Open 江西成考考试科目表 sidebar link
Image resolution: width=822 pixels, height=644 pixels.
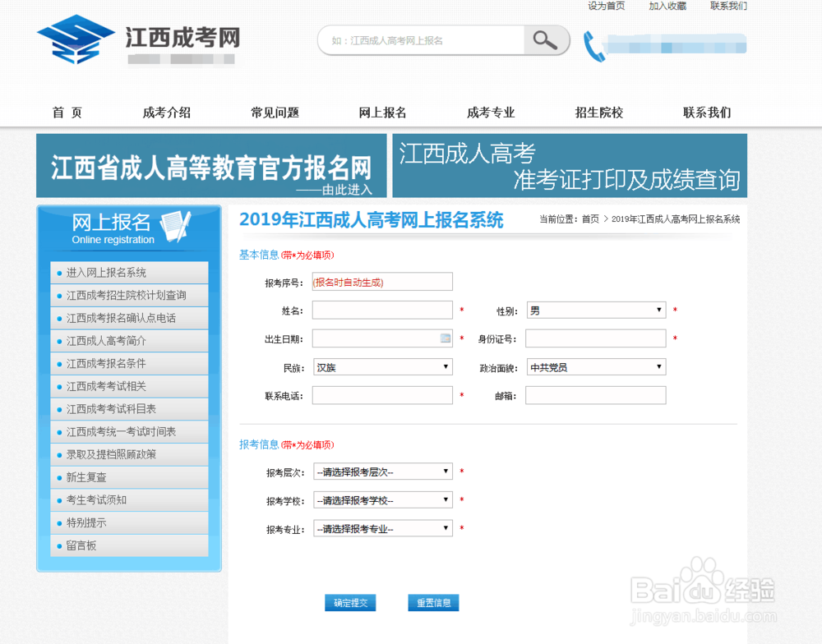click(x=129, y=409)
